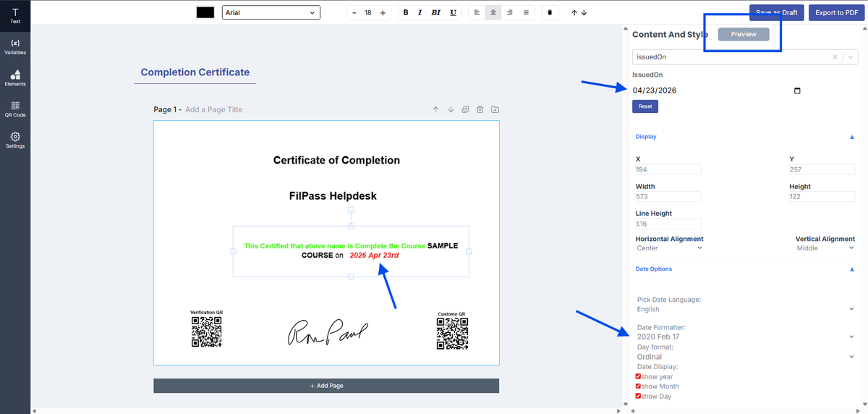Image resolution: width=868 pixels, height=414 pixels.
Task: Delete selected element with toolbar trash icon
Action: (x=550, y=13)
